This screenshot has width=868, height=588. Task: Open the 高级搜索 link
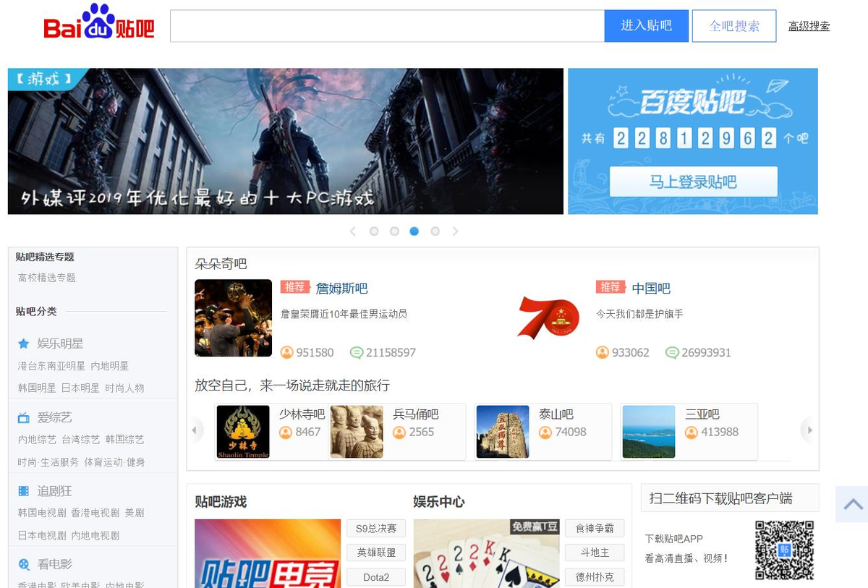tap(809, 26)
